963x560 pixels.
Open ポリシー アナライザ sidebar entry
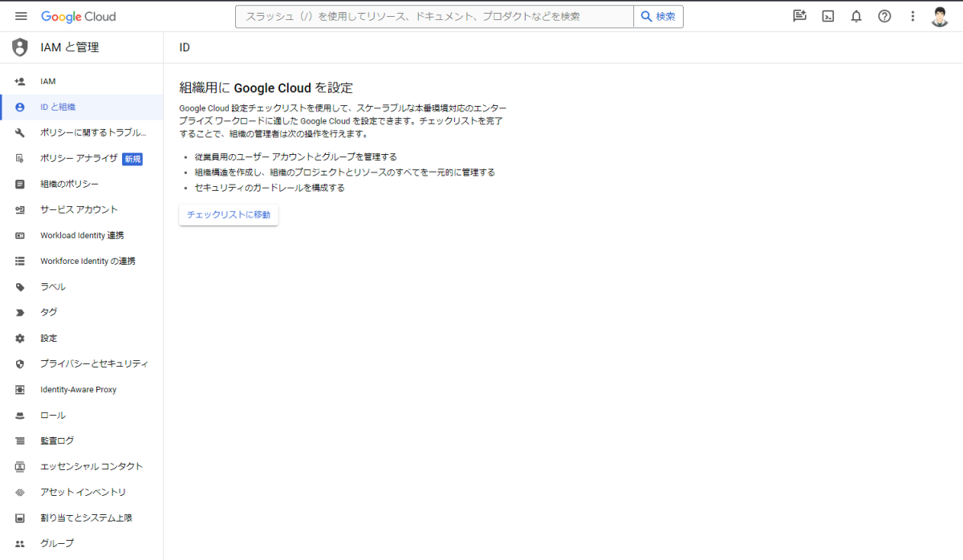coord(81,158)
